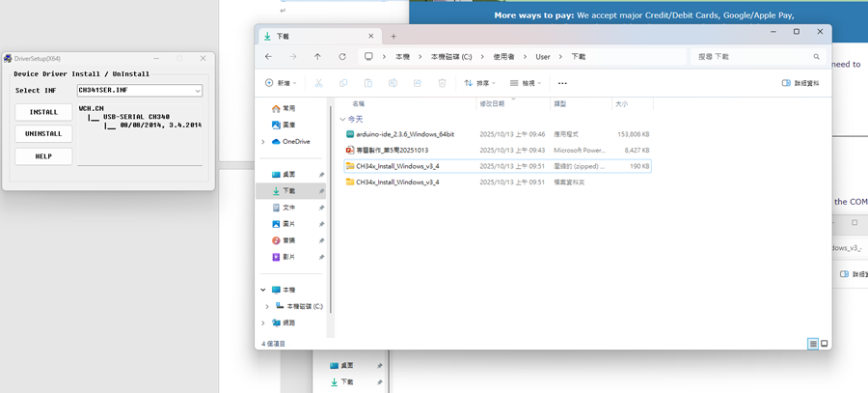Click the 搜尋 下載 search box
This screenshot has height=393, width=868.
[x=757, y=57]
